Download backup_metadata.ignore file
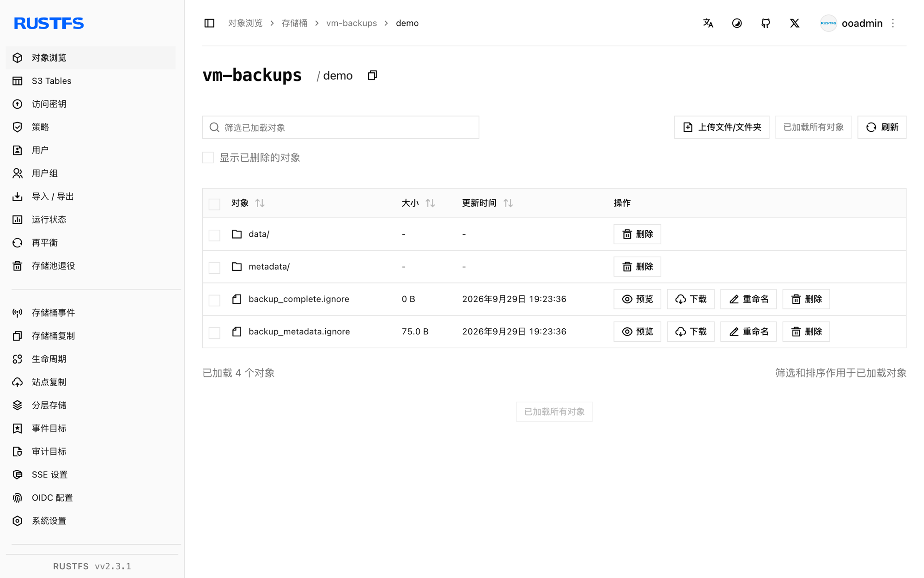 click(691, 332)
